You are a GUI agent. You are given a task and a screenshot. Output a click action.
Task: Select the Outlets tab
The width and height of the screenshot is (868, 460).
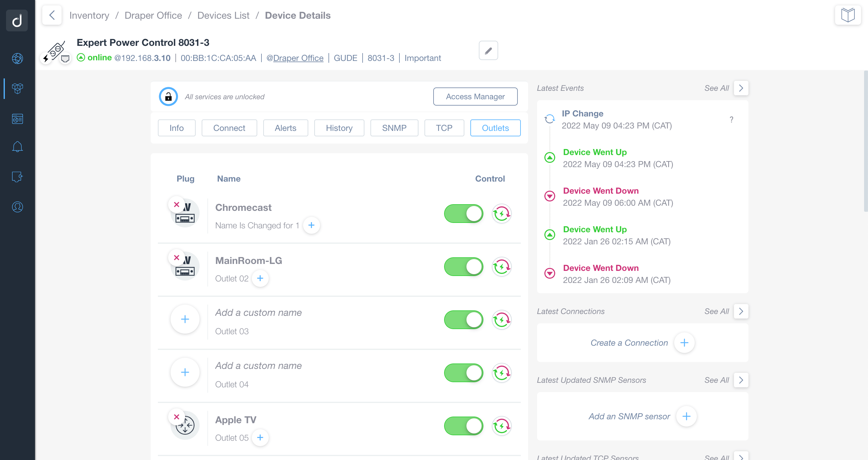pos(495,127)
